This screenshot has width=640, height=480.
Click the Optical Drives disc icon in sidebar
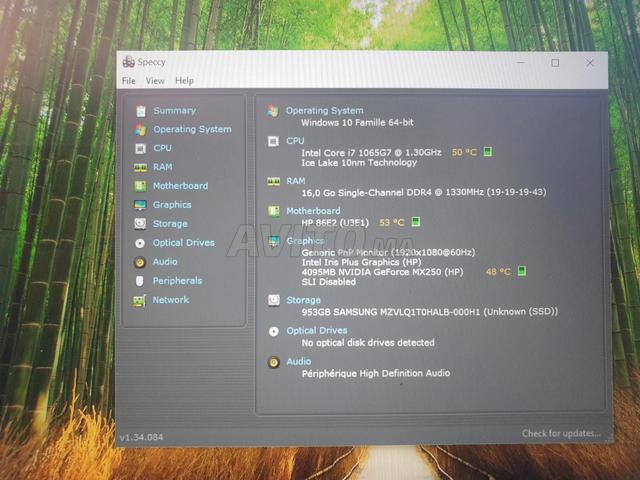(140, 243)
